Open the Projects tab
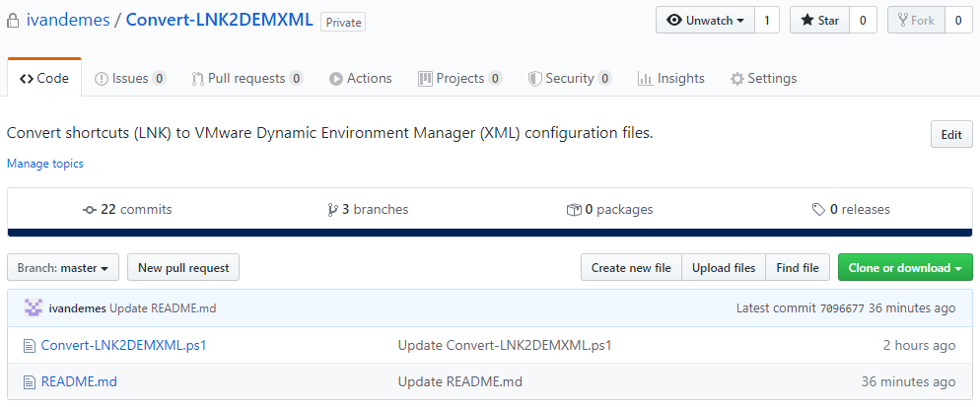This screenshot has width=980, height=407. (x=460, y=79)
